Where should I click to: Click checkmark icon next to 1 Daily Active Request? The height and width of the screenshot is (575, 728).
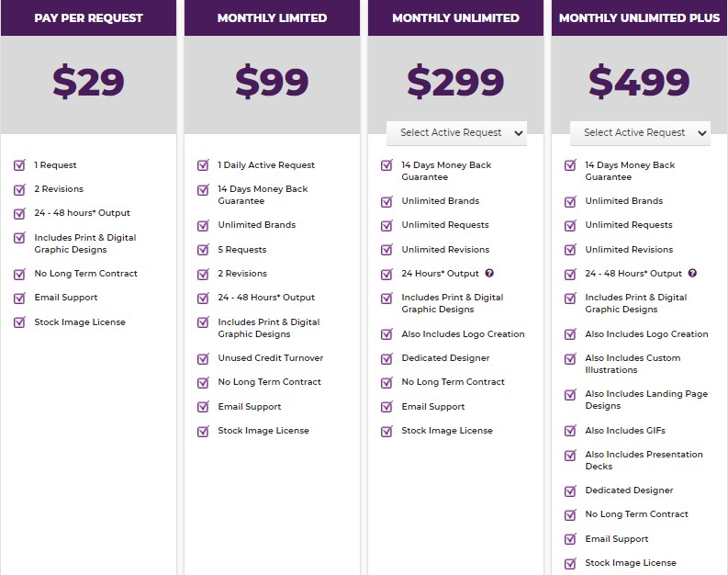[203, 165]
